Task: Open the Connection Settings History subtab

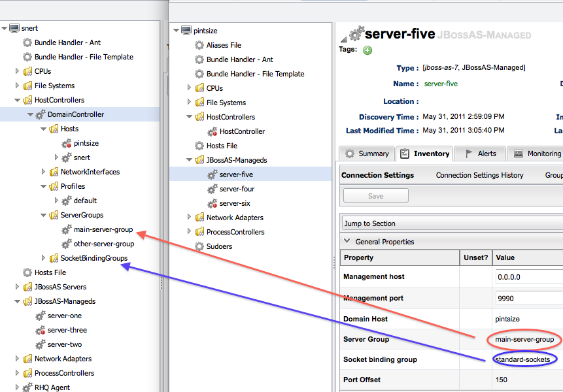Action: (x=479, y=175)
